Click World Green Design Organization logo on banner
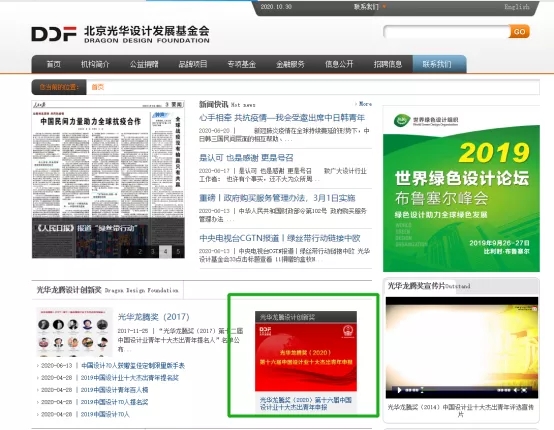The image size is (554, 430). 426,121
